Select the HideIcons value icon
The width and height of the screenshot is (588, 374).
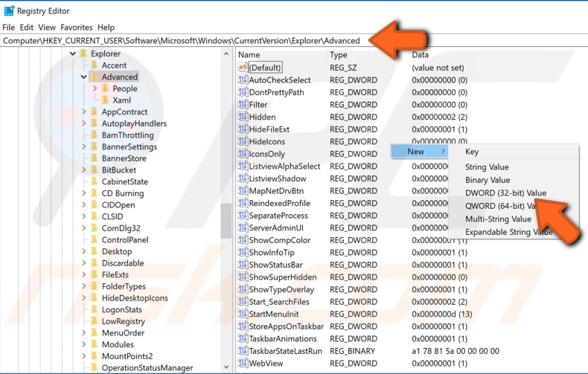243,142
